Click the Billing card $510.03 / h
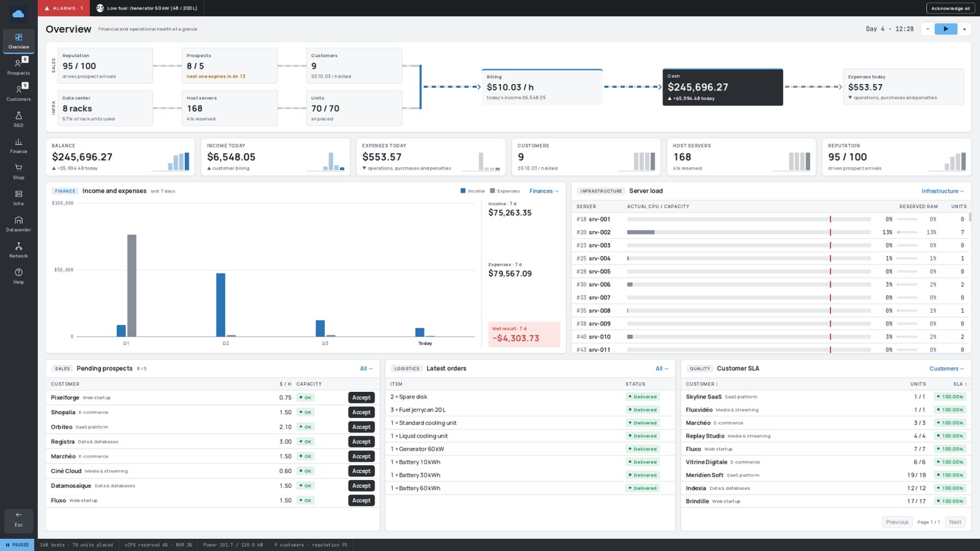The width and height of the screenshot is (980, 551). click(x=542, y=87)
